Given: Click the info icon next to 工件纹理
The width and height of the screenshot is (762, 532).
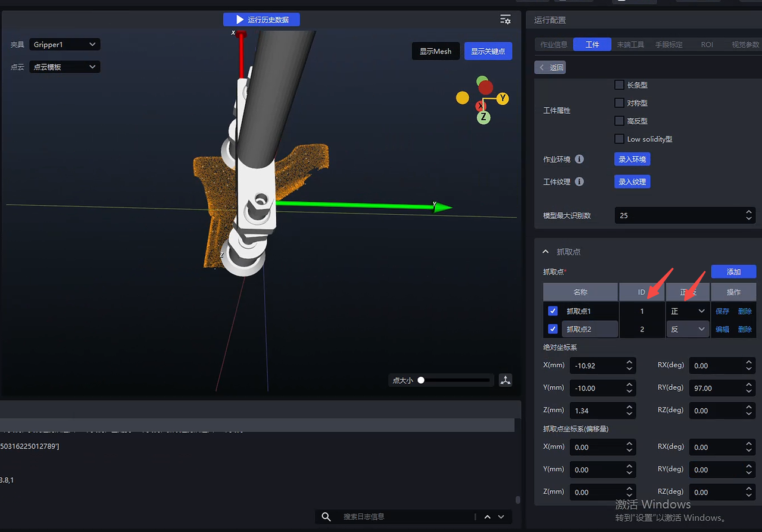Looking at the screenshot, I should [579, 182].
